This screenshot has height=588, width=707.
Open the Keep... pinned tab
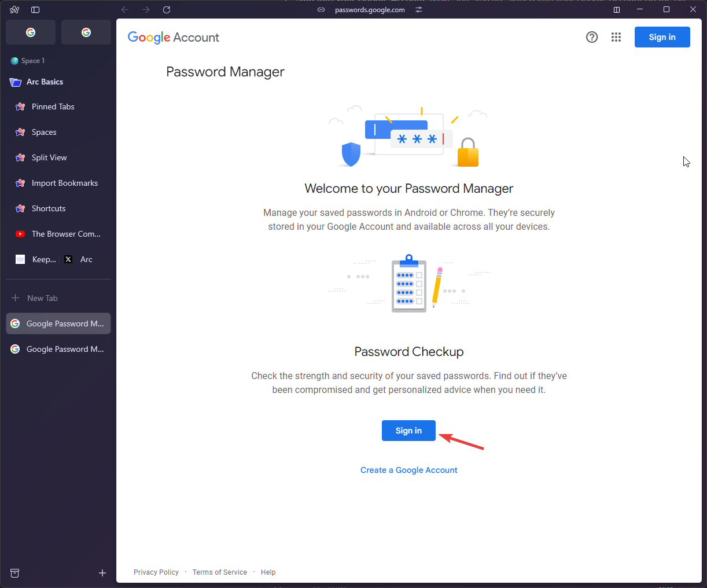pyautogui.click(x=36, y=259)
